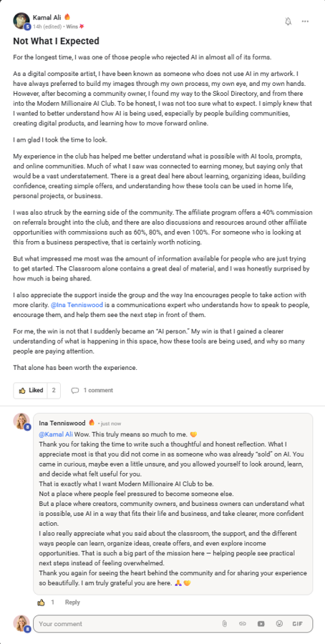Click the speech bubble comment icon
The height and width of the screenshot is (644, 325).
pyautogui.click(x=74, y=391)
